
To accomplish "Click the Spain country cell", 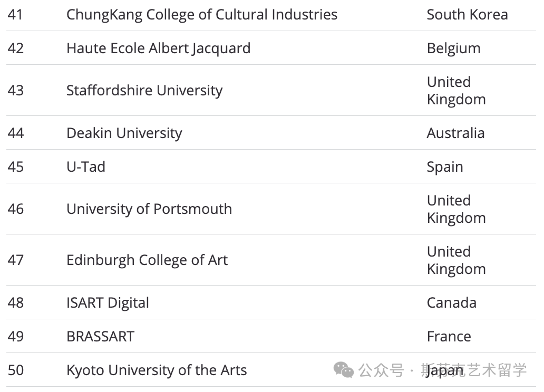I will [x=445, y=167].
